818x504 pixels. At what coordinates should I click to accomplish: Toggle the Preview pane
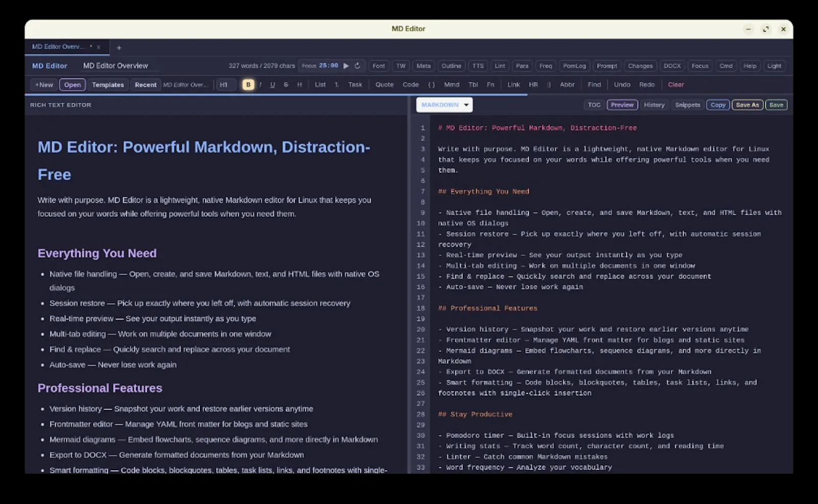tap(622, 105)
